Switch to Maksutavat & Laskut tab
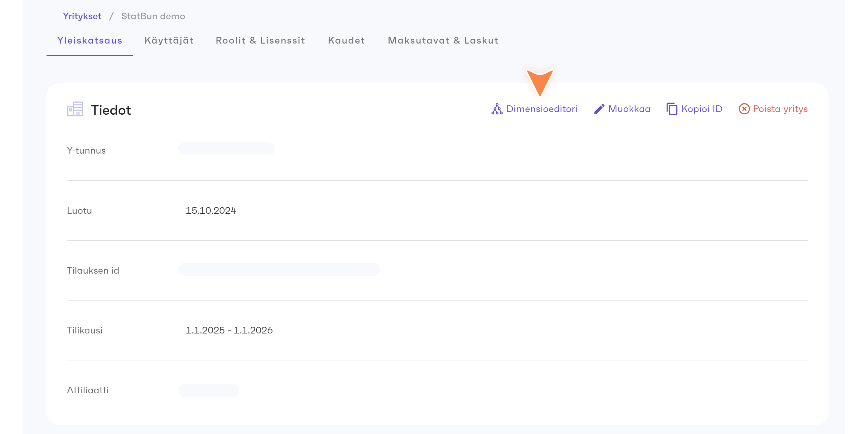 coord(443,40)
